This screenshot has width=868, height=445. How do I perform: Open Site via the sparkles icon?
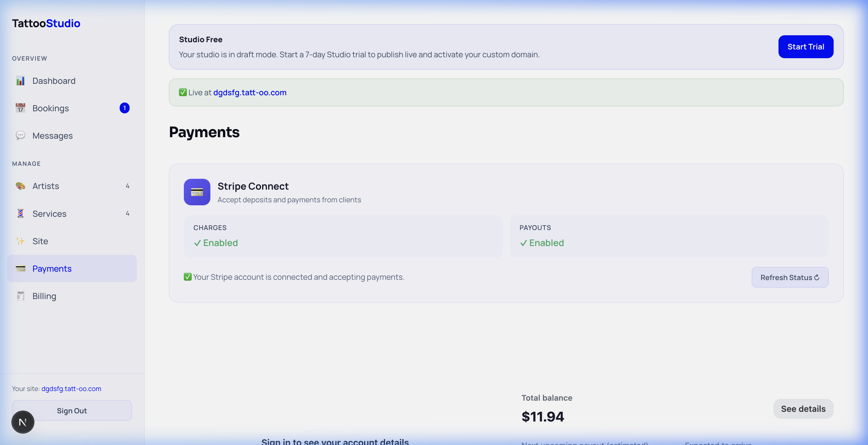click(x=20, y=241)
